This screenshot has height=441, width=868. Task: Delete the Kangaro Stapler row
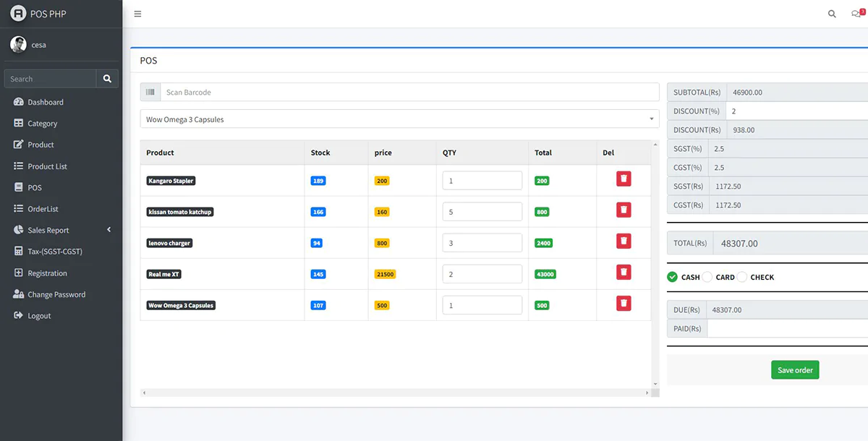(624, 179)
